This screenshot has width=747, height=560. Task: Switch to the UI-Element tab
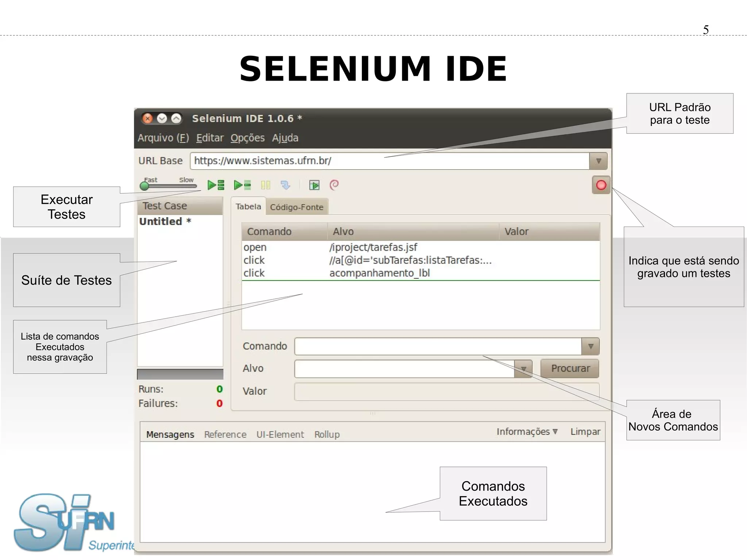pos(280,434)
